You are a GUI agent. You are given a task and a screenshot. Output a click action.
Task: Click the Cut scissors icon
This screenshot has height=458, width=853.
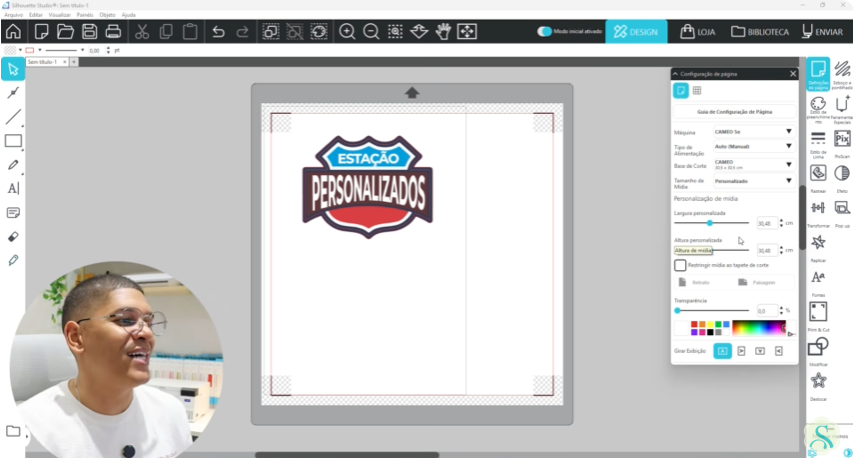[142, 32]
